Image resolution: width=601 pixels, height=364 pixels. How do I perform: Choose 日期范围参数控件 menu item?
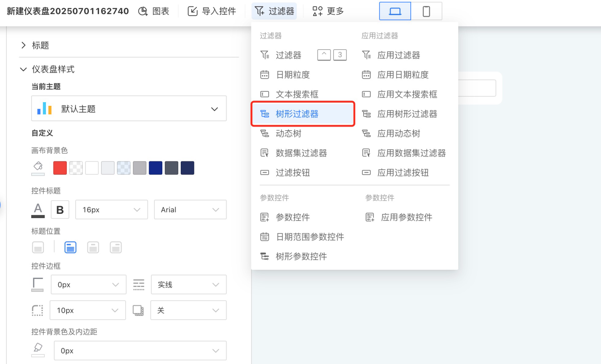tap(310, 237)
